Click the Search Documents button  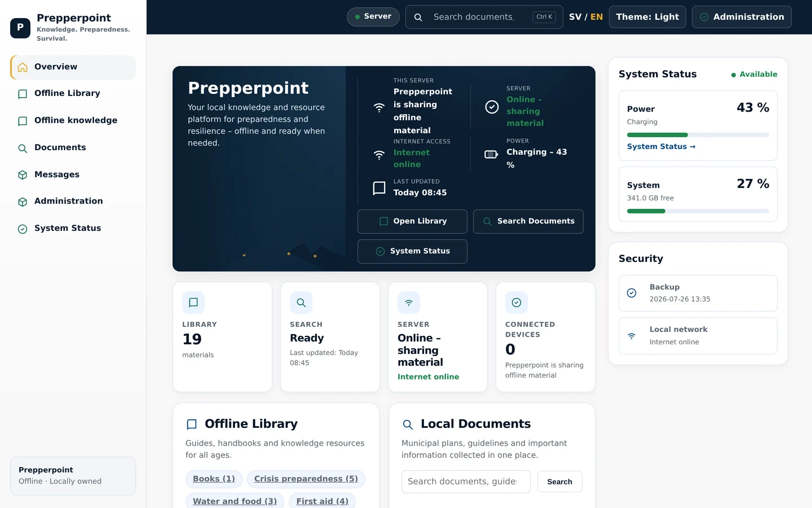528,221
